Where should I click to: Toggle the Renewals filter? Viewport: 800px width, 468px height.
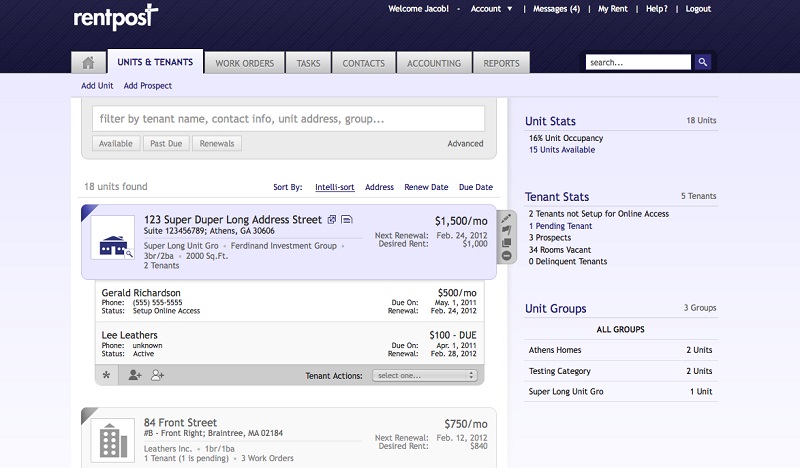(217, 143)
